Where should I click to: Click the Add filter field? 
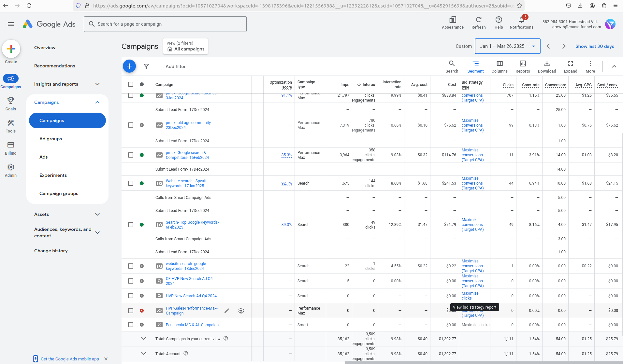click(x=176, y=66)
